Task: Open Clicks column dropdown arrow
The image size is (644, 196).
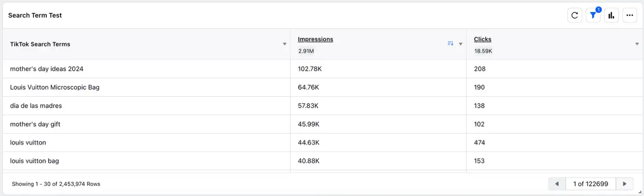Action: click(x=637, y=44)
